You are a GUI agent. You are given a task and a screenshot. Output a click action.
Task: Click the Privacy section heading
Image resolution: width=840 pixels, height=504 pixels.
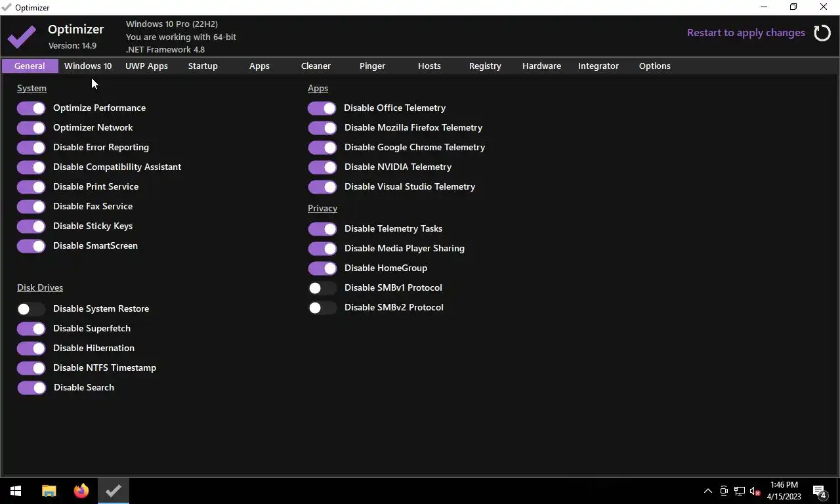click(322, 208)
